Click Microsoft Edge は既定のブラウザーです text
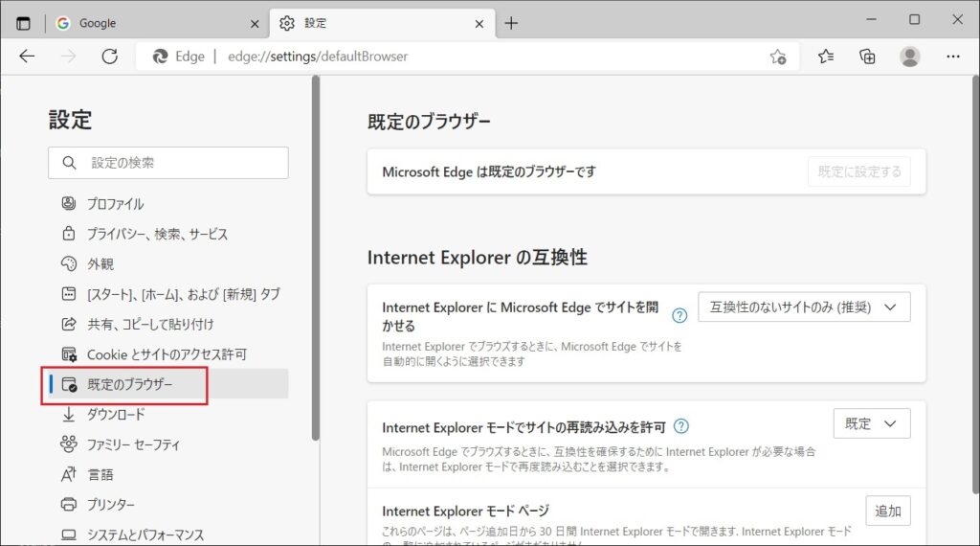 (489, 172)
